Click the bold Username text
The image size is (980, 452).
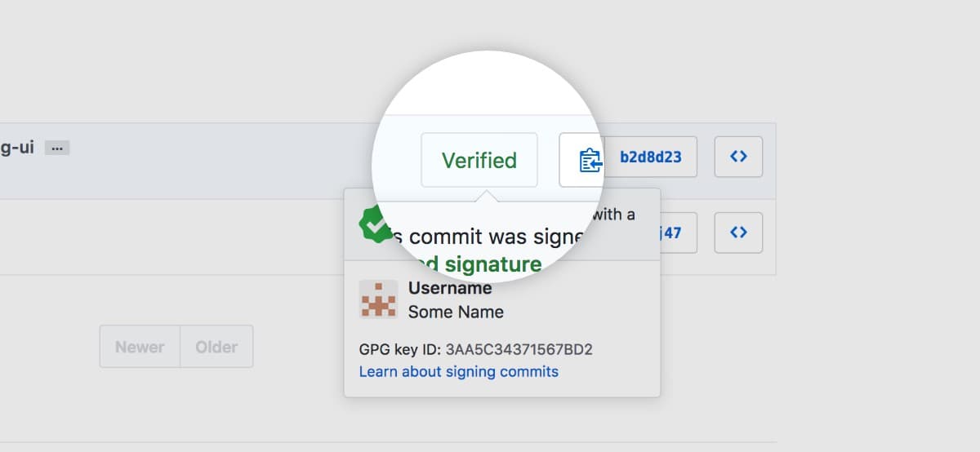pos(450,288)
